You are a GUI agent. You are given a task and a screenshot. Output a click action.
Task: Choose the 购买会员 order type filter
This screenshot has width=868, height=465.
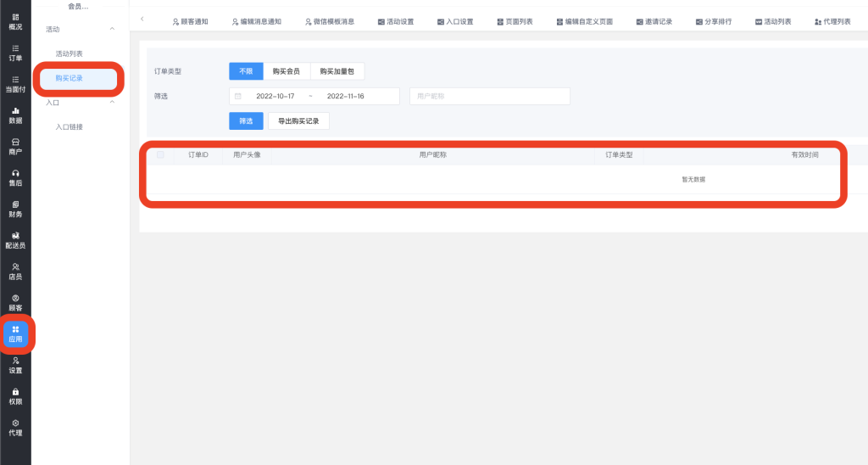click(x=286, y=71)
